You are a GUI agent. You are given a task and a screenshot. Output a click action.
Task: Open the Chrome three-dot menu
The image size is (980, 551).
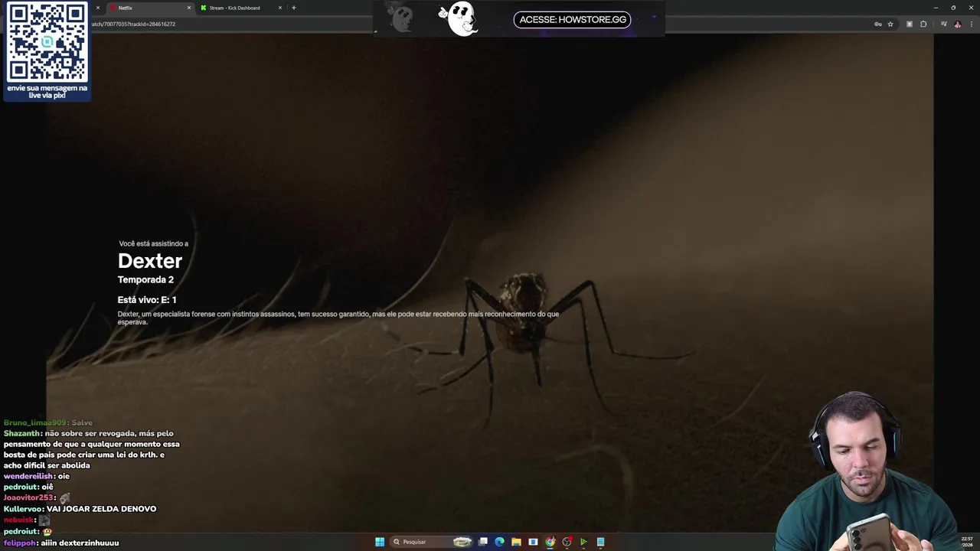click(971, 24)
